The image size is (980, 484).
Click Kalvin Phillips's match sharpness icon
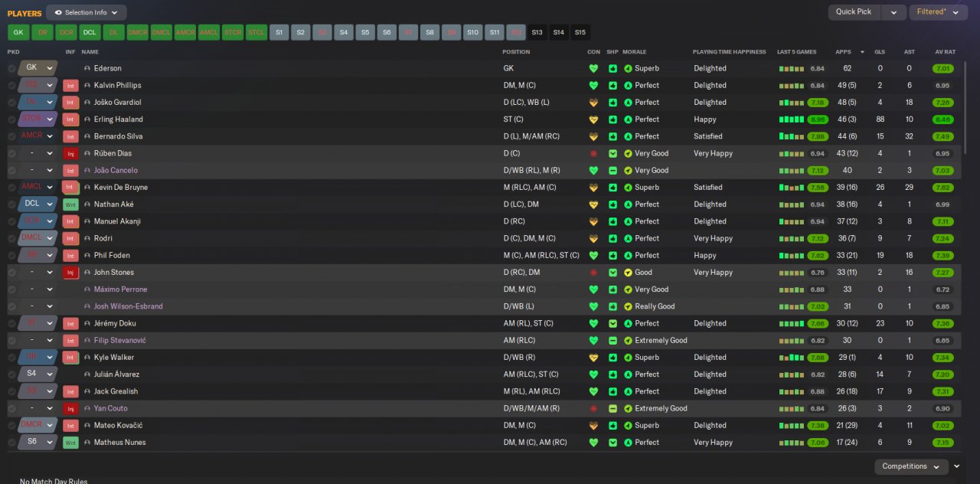(612, 86)
